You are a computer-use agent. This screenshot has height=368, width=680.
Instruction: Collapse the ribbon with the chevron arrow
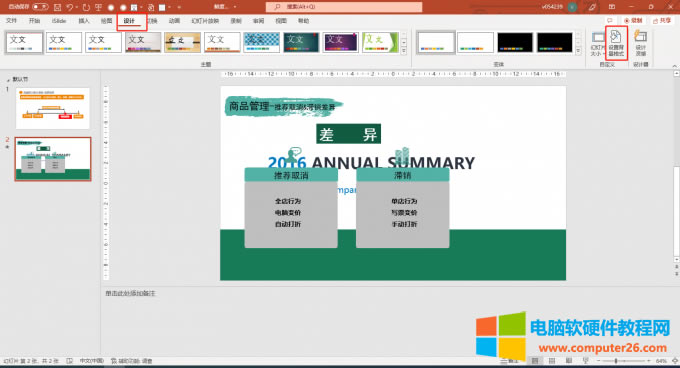pos(674,65)
